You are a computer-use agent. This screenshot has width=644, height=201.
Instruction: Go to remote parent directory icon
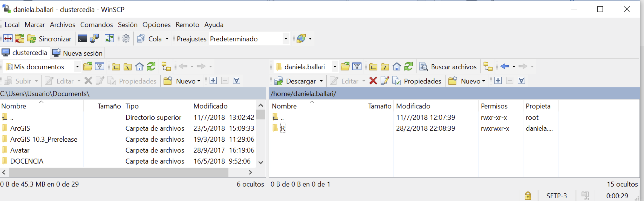coord(373,67)
